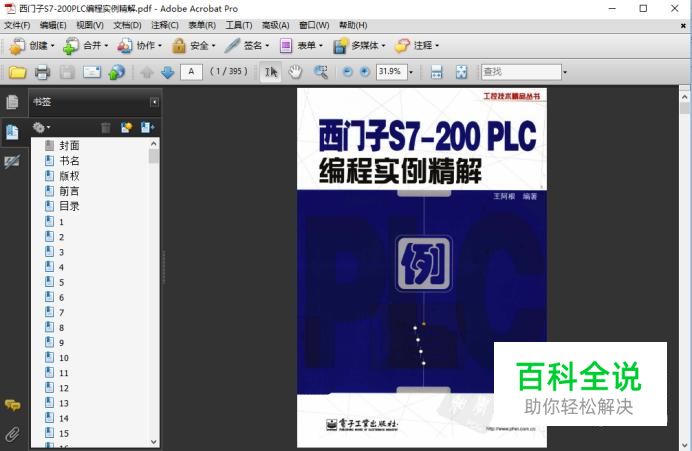This screenshot has height=451, width=692.
Task: Activate the Hand tool
Action: (x=295, y=72)
